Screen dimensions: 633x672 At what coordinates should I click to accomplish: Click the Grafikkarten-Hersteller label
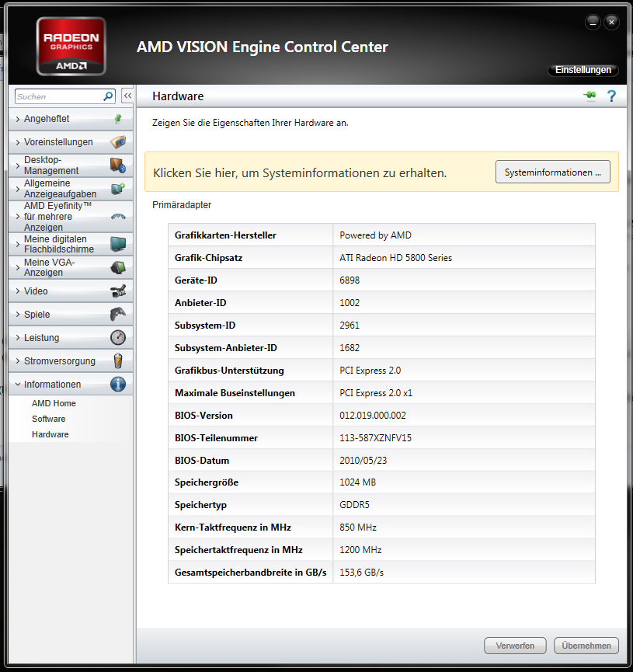click(x=225, y=235)
